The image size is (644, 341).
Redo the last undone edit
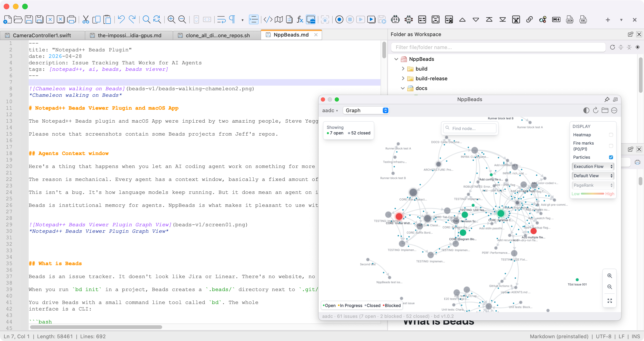pos(132,19)
